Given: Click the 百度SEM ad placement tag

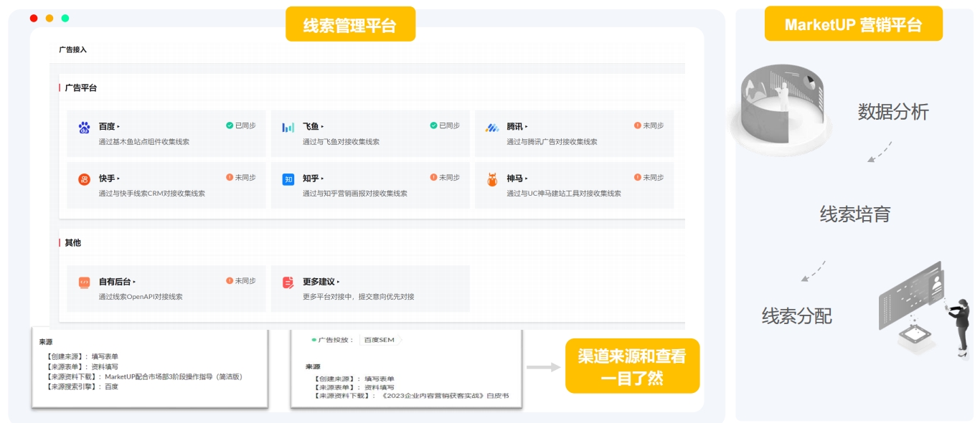Looking at the screenshot, I should 380,340.
